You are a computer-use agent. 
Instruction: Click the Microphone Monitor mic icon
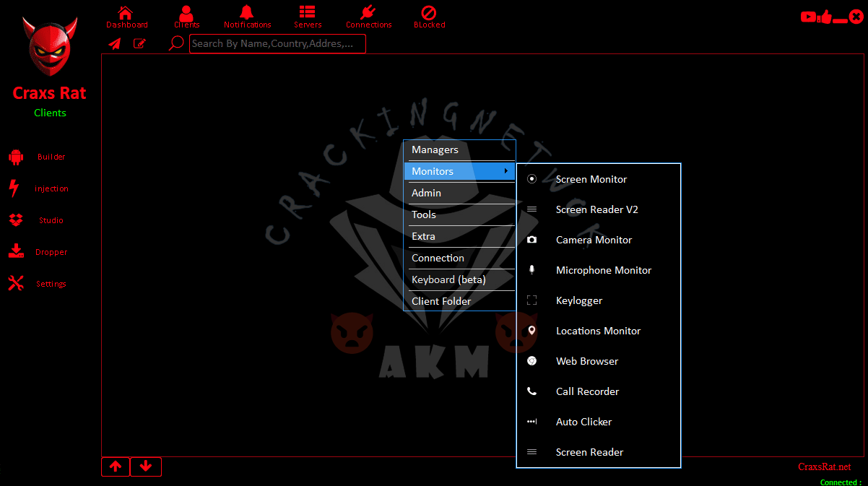point(532,270)
